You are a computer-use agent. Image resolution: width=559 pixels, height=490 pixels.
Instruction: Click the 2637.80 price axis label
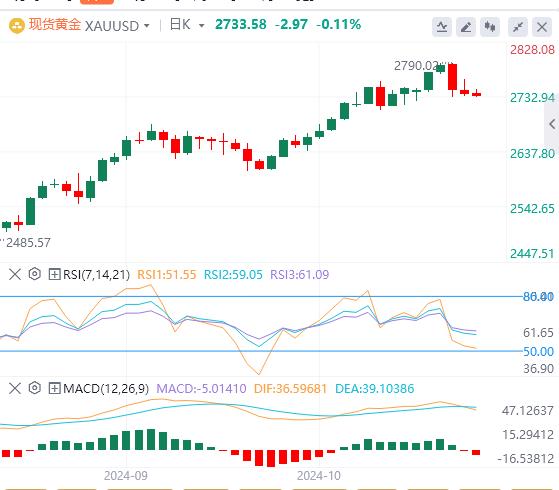click(532, 154)
